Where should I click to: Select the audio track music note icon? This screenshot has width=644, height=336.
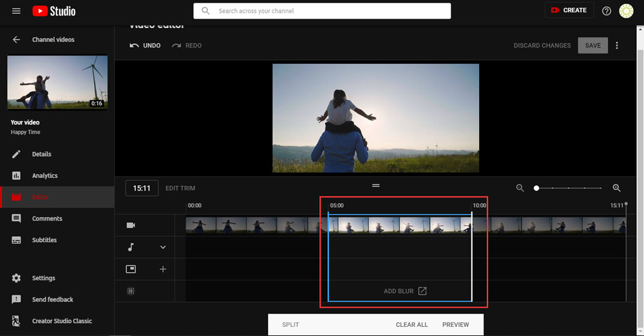coord(131,247)
